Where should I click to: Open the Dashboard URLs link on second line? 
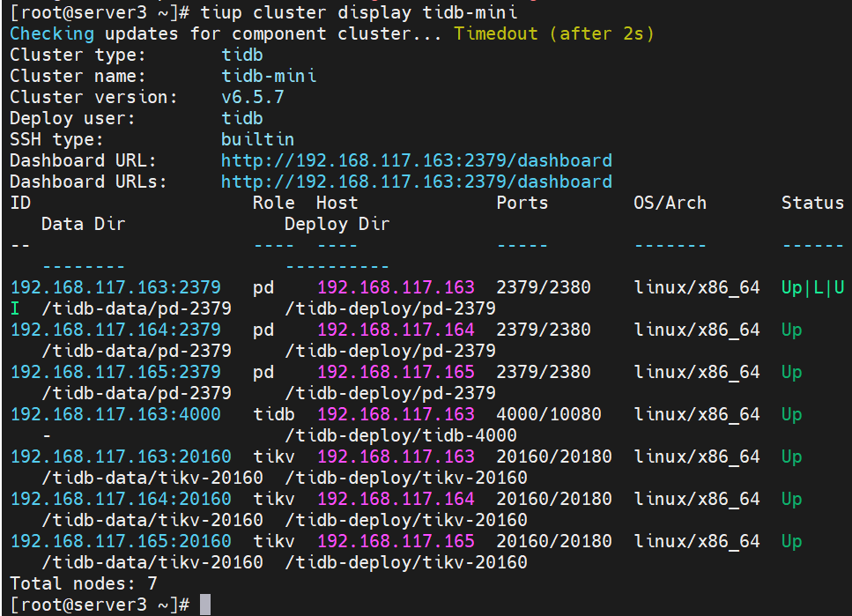[416, 182]
